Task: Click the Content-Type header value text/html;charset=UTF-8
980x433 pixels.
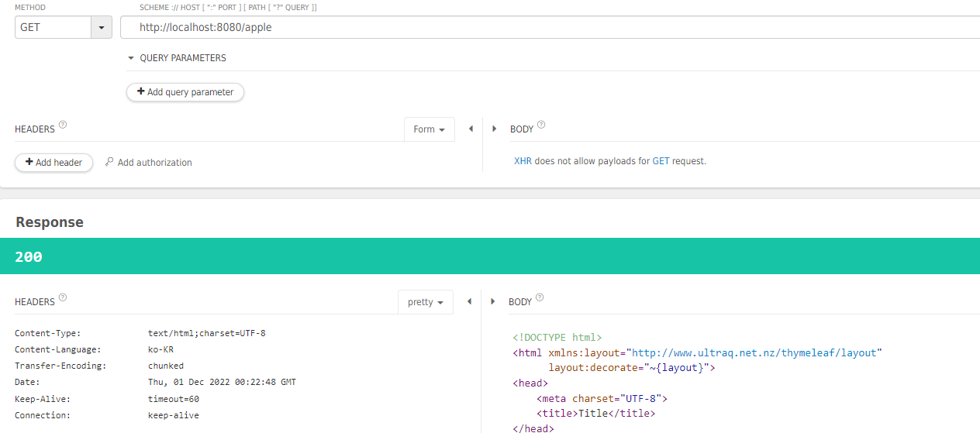Action: (207, 333)
